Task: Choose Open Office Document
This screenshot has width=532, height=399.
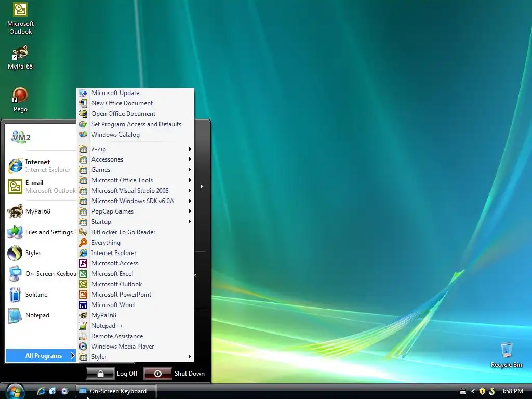Action: 136,114
